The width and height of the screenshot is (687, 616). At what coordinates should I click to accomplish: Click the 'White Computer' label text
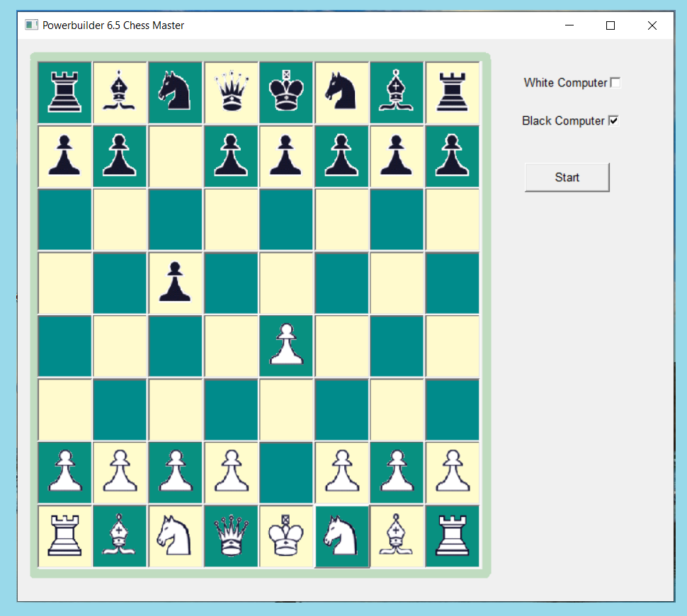[565, 82]
